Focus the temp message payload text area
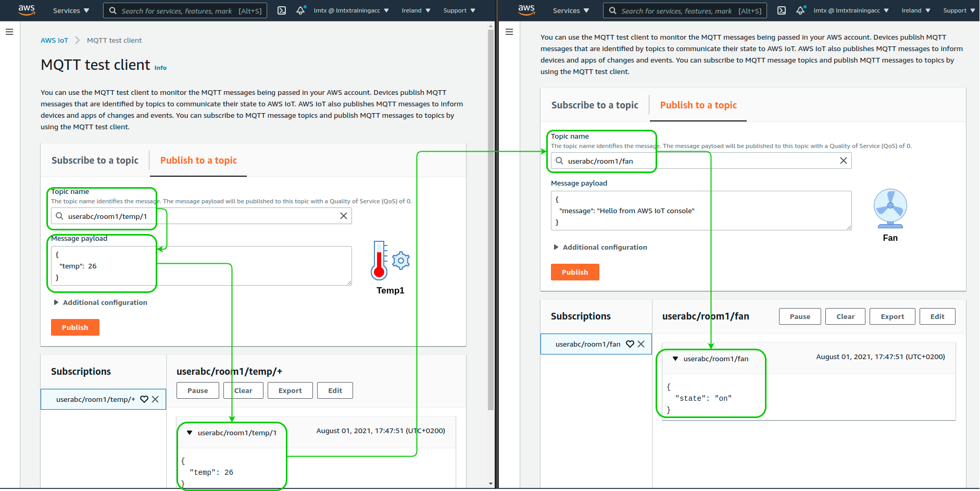The image size is (980, 491). point(202,266)
